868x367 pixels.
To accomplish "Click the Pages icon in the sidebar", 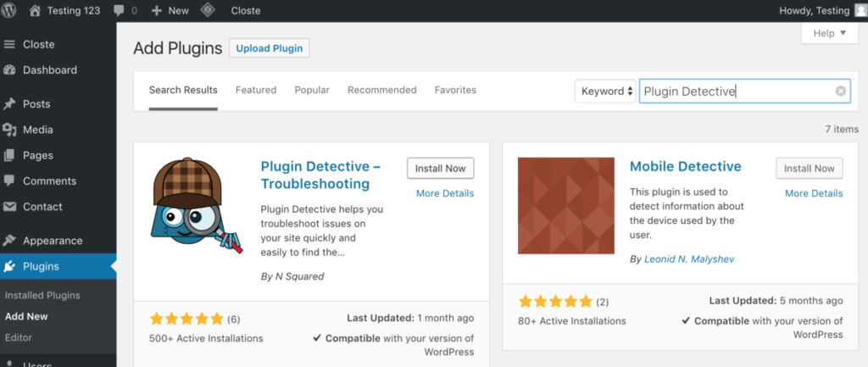I will pyautogui.click(x=9, y=156).
